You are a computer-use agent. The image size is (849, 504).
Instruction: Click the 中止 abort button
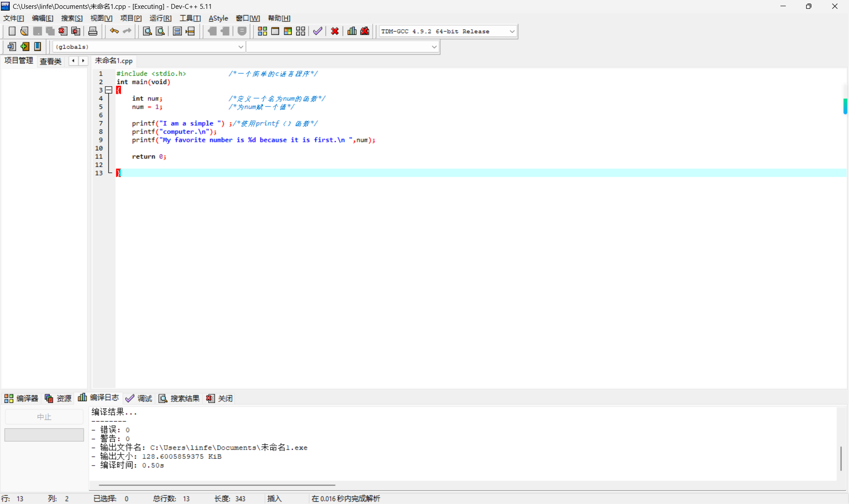[44, 417]
